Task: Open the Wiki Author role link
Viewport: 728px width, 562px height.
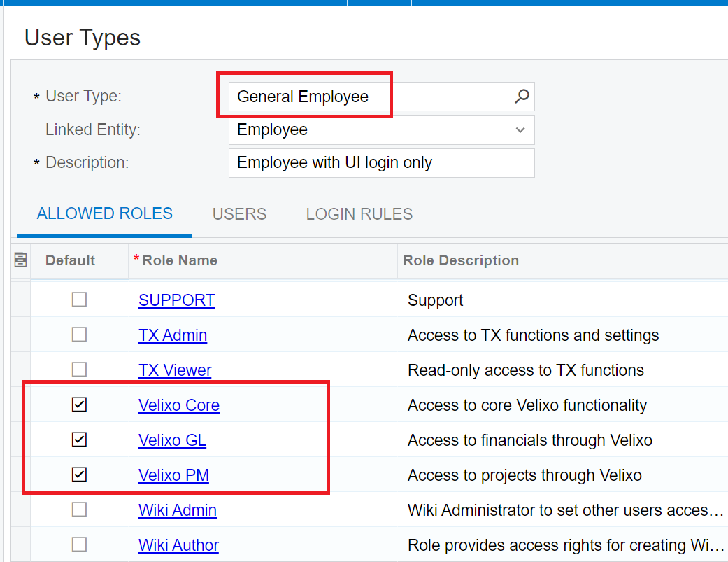Action: (x=178, y=545)
